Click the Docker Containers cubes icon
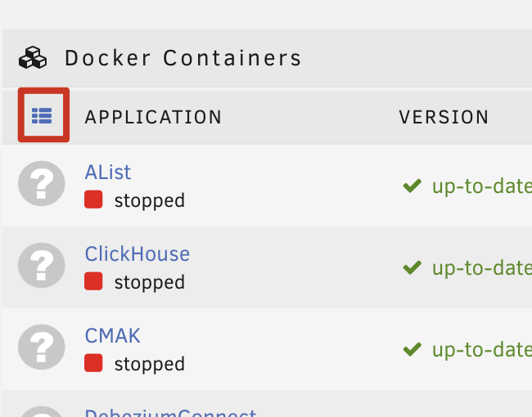Screen dimensions: 532x417 [x=33, y=57]
